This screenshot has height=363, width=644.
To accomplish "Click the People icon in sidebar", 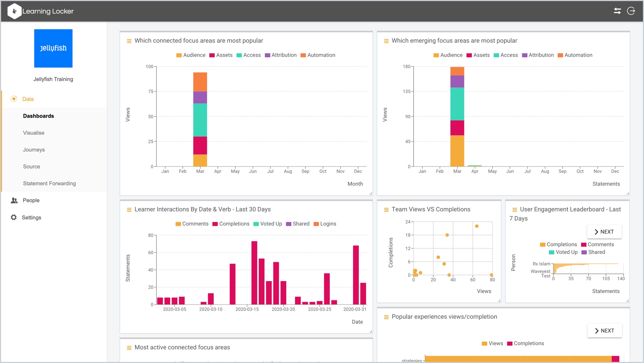I will tap(14, 200).
